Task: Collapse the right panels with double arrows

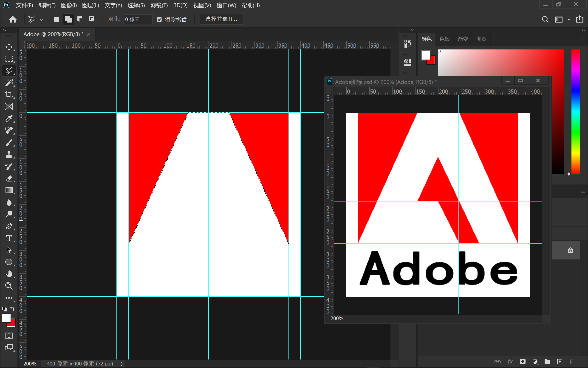Action: point(583,30)
